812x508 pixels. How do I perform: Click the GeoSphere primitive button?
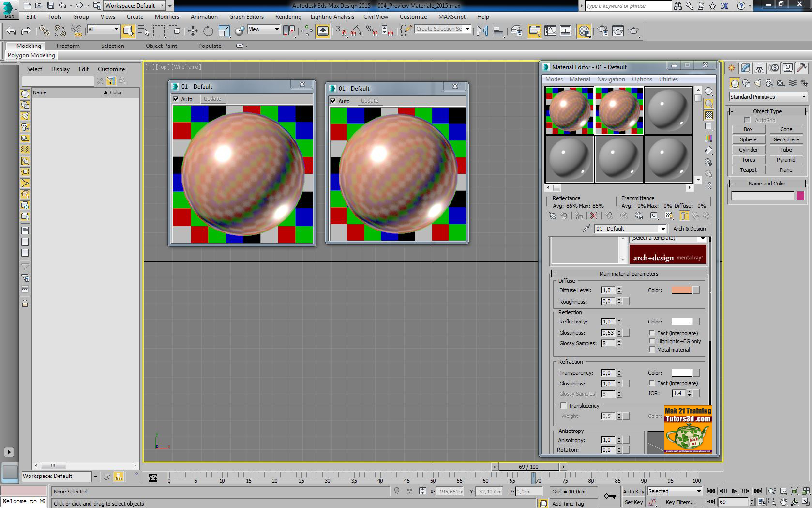pos(786,139)
